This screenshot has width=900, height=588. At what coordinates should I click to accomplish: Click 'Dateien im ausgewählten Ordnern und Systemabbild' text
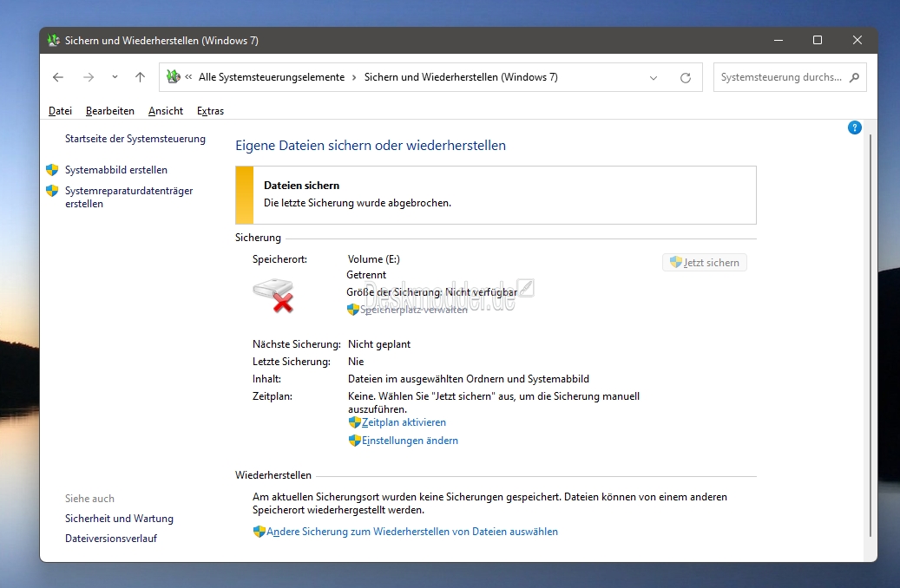coord(469,379)
